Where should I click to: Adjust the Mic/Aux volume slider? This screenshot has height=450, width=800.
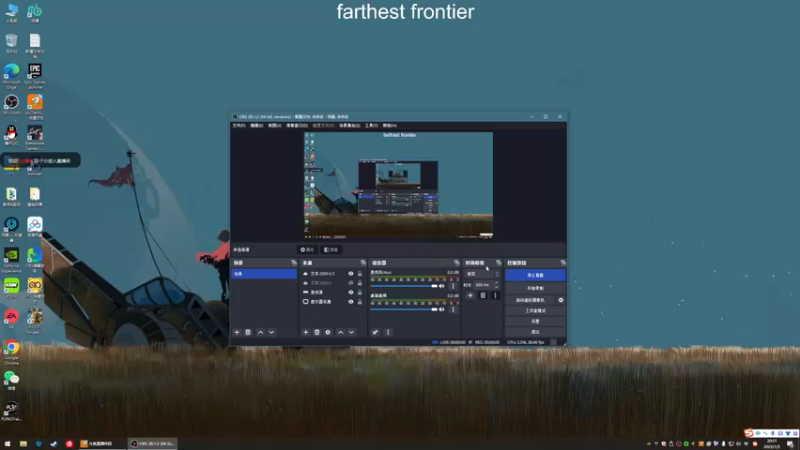click(404, 286)
